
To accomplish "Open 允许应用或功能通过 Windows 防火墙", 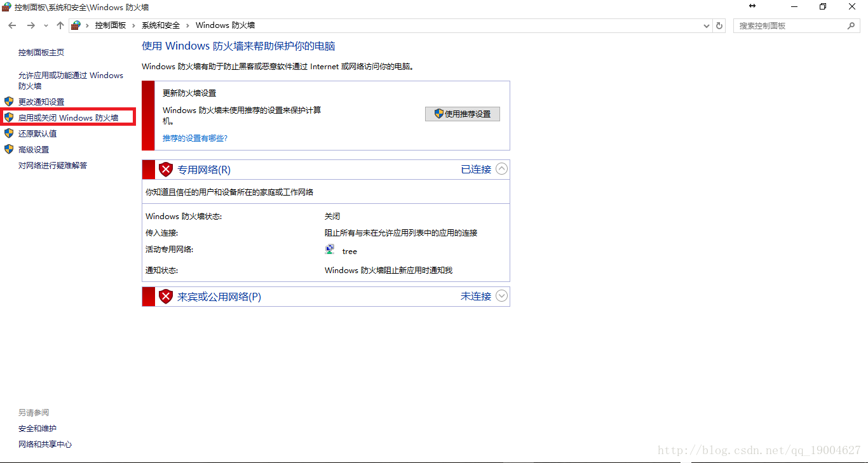I will coord(71,81).
